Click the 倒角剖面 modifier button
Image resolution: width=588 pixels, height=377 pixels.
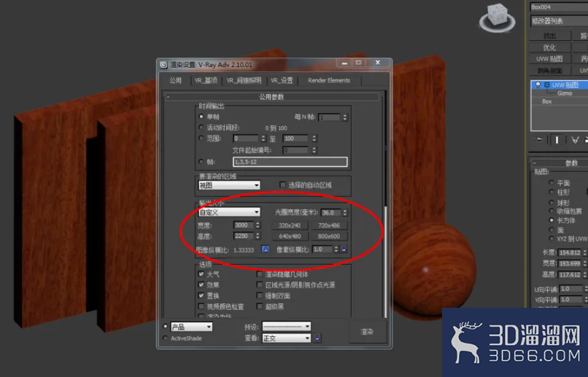(x=550, y=71)
